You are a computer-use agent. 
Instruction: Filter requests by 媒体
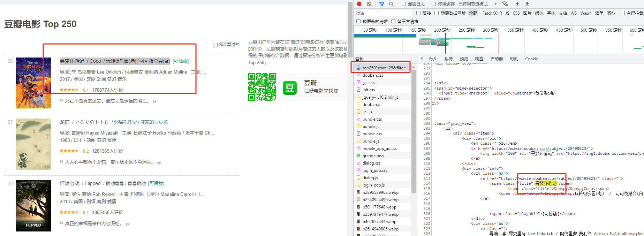(539, 13)
